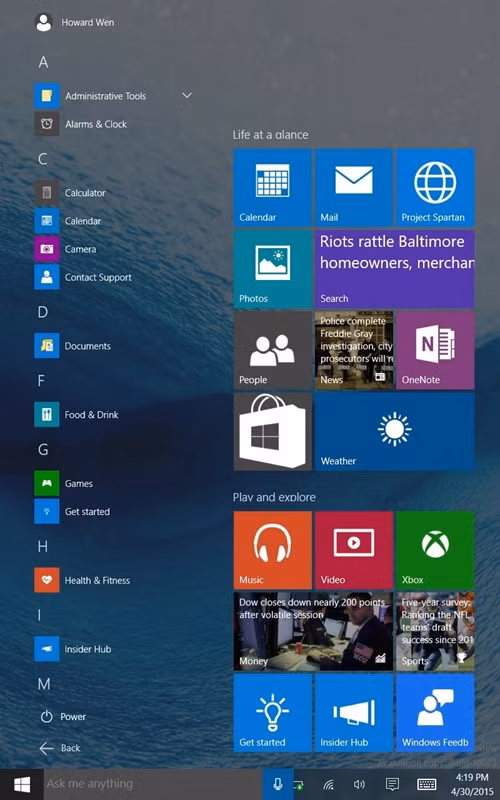
Task: Open the Store shopping bag tile
Action: pos(272,432)
